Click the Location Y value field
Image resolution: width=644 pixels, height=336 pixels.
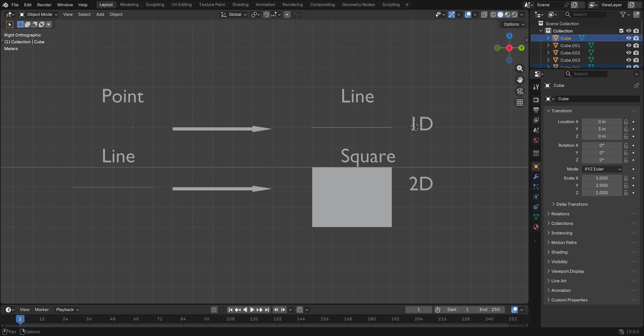coord(602,129)
